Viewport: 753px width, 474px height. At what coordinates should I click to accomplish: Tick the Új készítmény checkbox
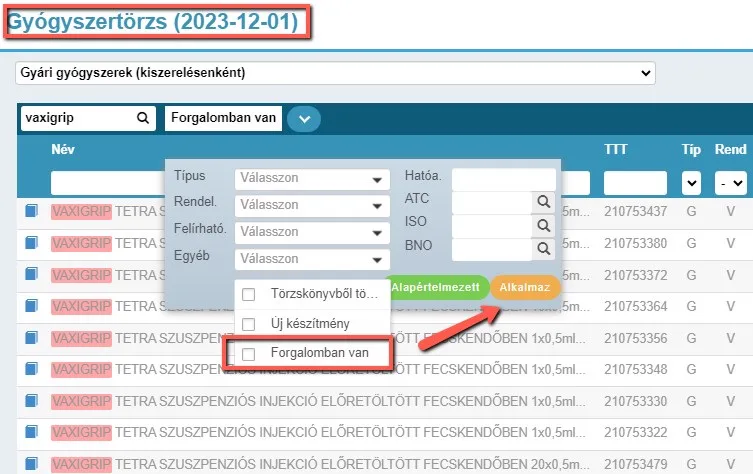(248, 324)
